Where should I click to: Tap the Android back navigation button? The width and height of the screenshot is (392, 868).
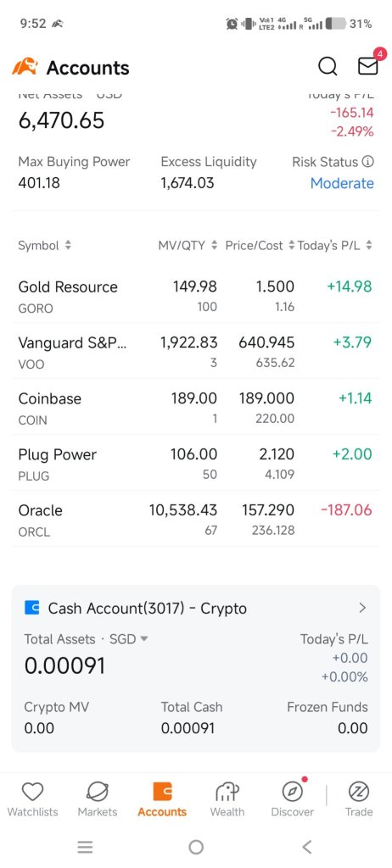[307, 847]
